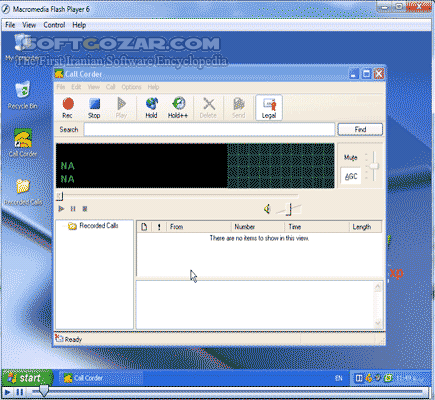
Task: Open the Call menu in Call Corder
Action: pyautogui.click(x=111, y=87)
